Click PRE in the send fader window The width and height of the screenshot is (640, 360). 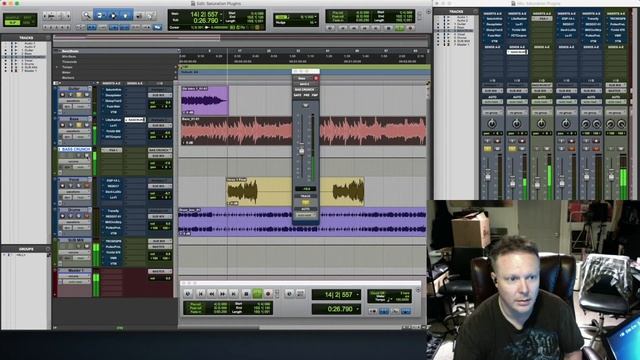point(306,95)
